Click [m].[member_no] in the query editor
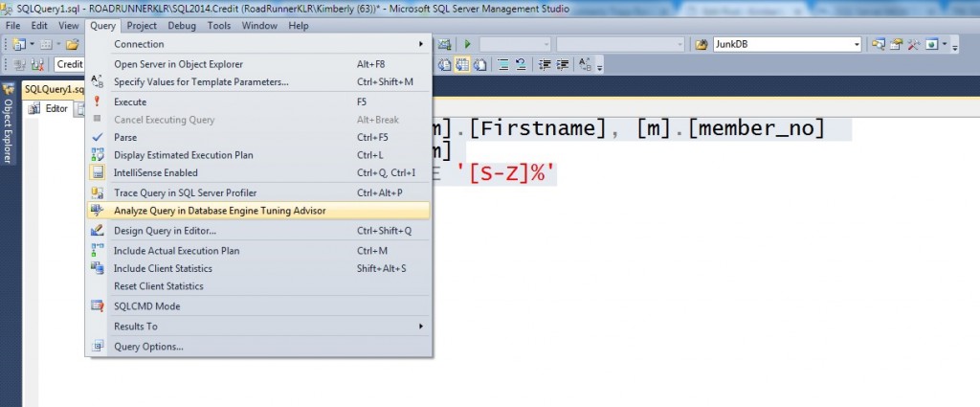Screen dimensions: 980x407 729,127
